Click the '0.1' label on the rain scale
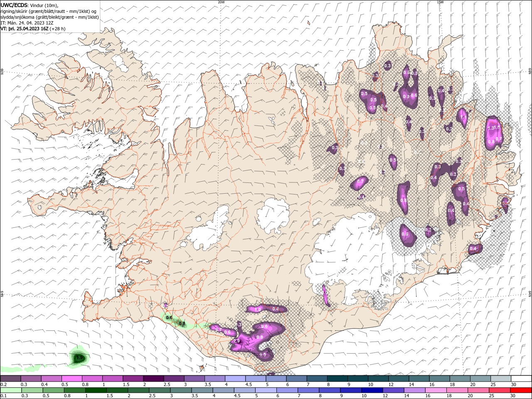 tap(3, 396)
